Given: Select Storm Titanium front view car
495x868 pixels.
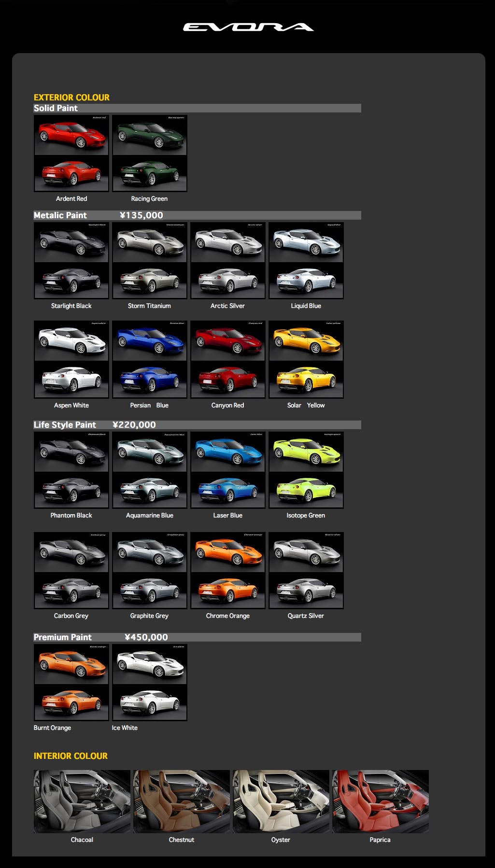Looking at the screenshot, I should tap(150, 242).
